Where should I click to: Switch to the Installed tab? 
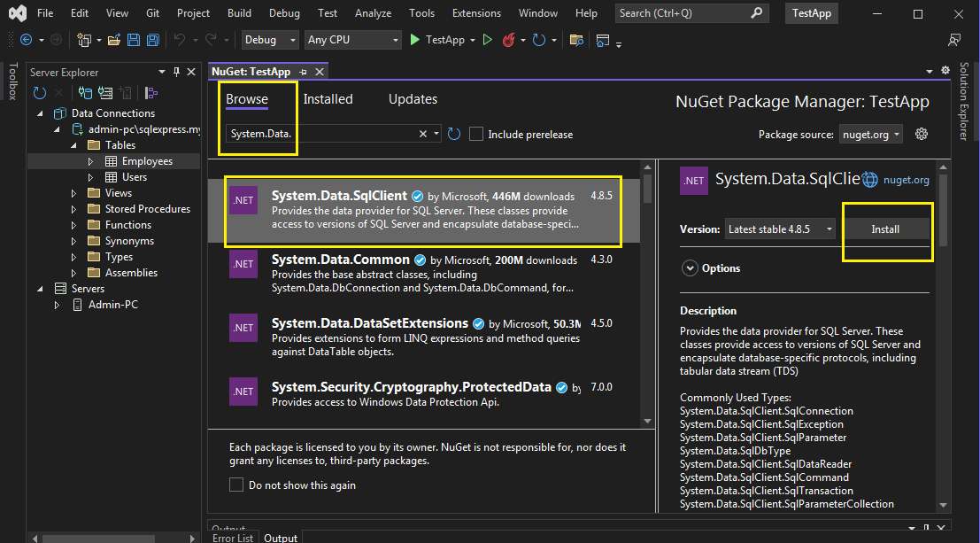click(x=328, y=99)
